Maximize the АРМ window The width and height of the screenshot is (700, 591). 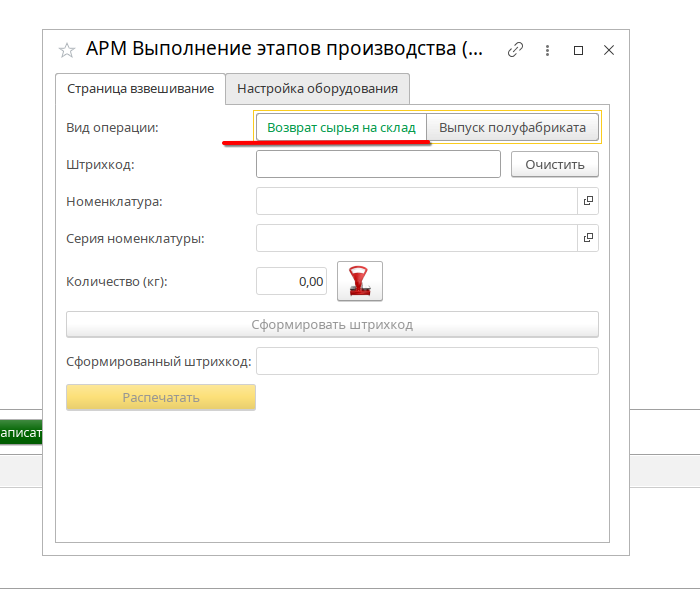pyautogui.click(x=578, y=49)
